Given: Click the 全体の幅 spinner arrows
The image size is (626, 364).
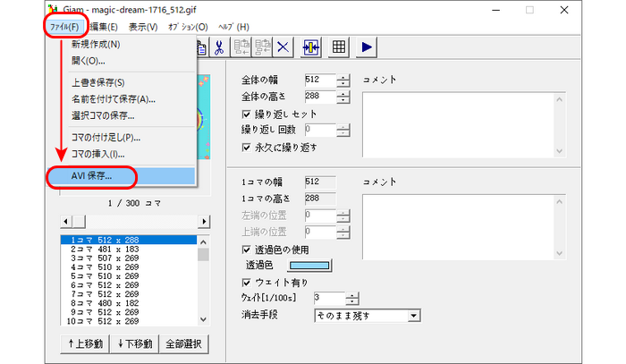Looking at the screenshot, I should coord(343,80).
